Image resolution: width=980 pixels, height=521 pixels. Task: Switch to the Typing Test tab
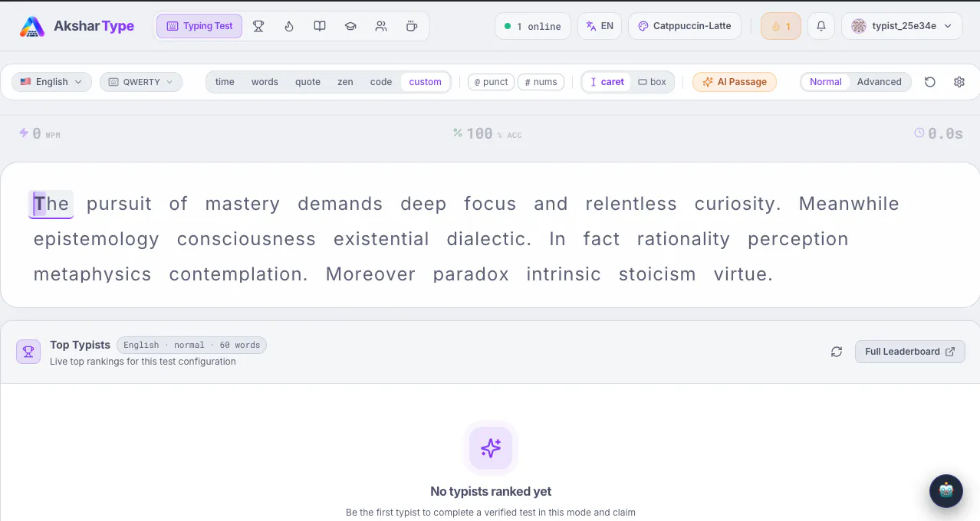tap(199, 26)
